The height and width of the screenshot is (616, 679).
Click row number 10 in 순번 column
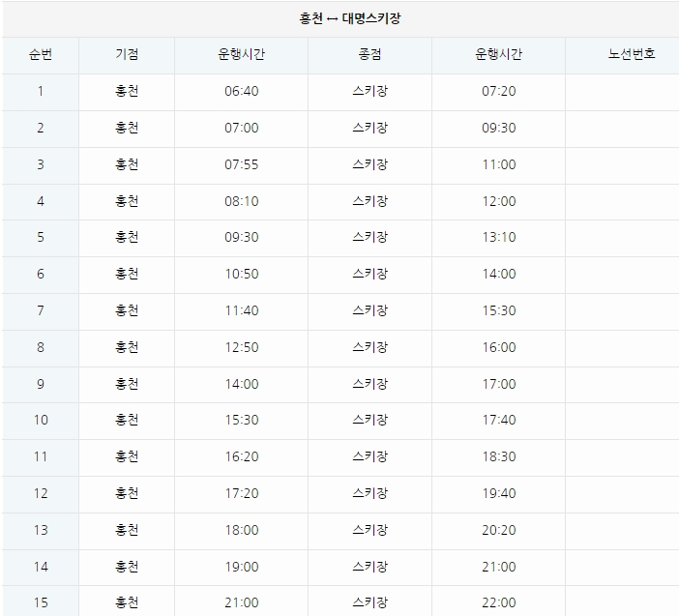click(x=41, y=420)
